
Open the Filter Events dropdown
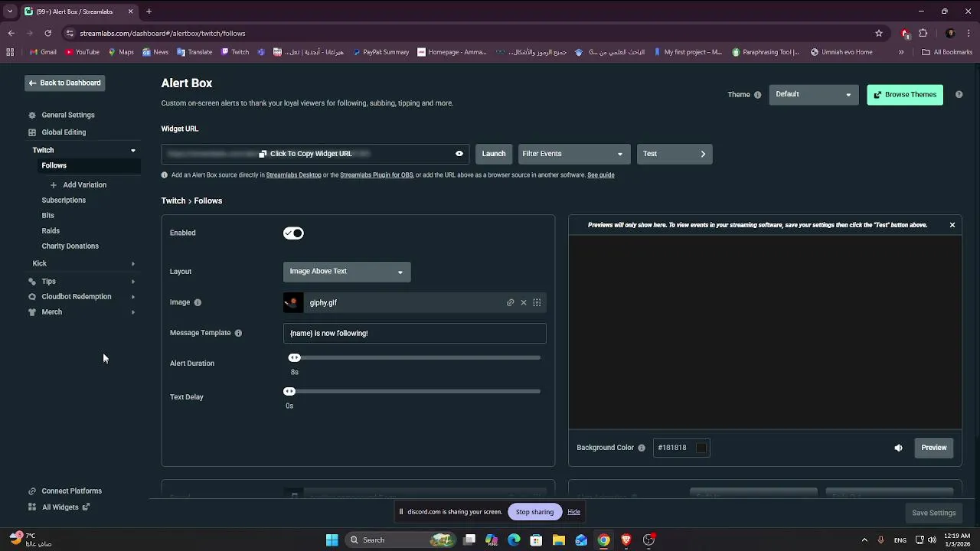574,154
